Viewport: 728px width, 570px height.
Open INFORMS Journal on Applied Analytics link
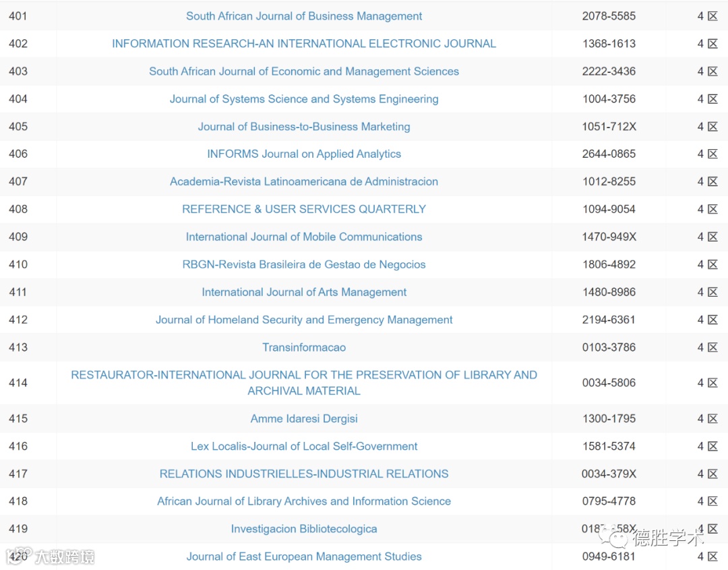(x=303, y=154)
